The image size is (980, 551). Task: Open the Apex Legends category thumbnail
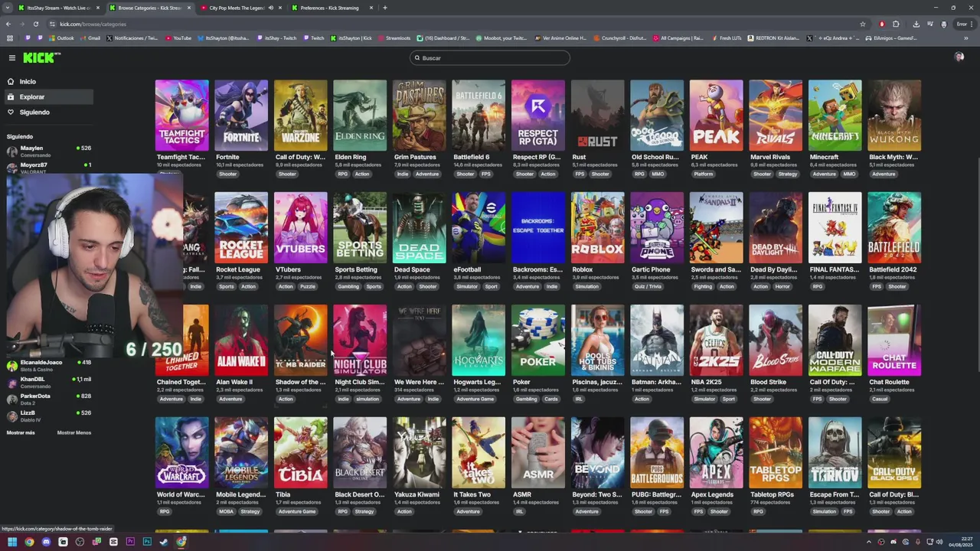click(x=716, y=452)
